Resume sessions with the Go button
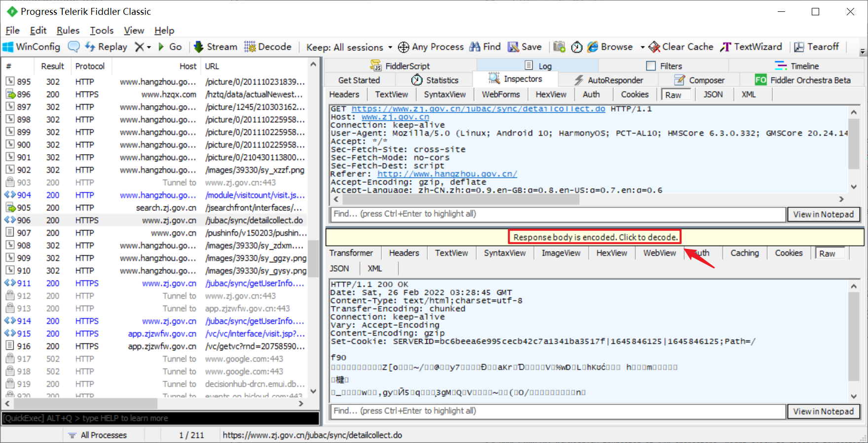The height and width of the screenshot is (443, 868). (x=170, y=47)
